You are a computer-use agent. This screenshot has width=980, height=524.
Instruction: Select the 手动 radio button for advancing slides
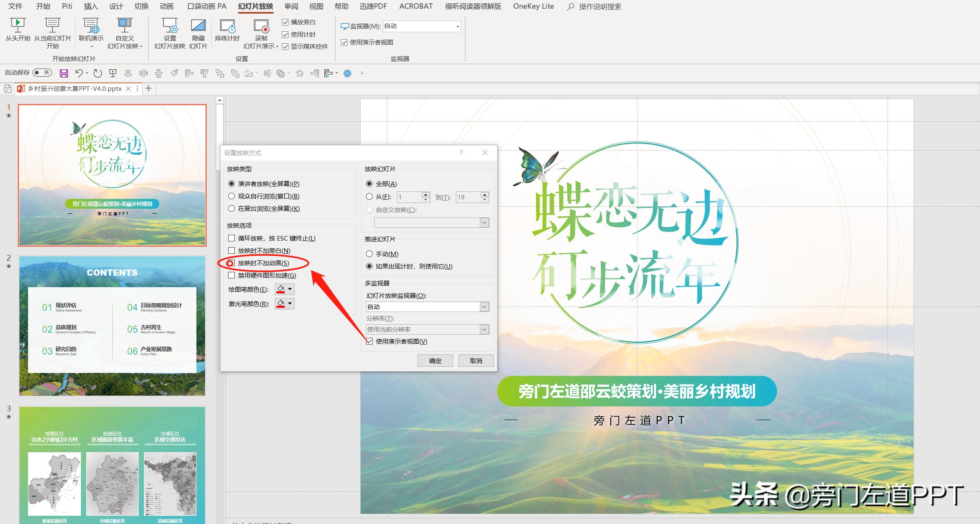click(369, 254)
